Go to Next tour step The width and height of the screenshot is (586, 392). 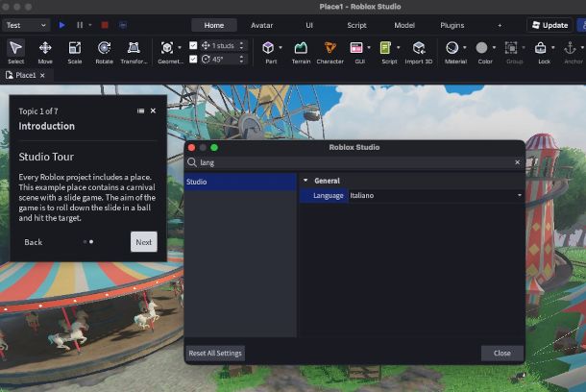tap(144, 242)
